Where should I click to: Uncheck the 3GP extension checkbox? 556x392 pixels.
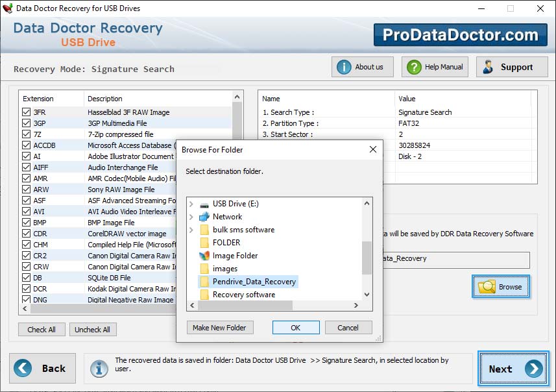click(26, 123)
